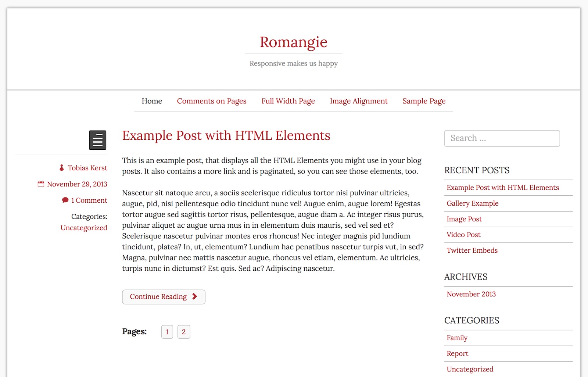The width and height of the screenshot is (588, 377).
Task: Open the Family category link
Action: coord(457,338)
